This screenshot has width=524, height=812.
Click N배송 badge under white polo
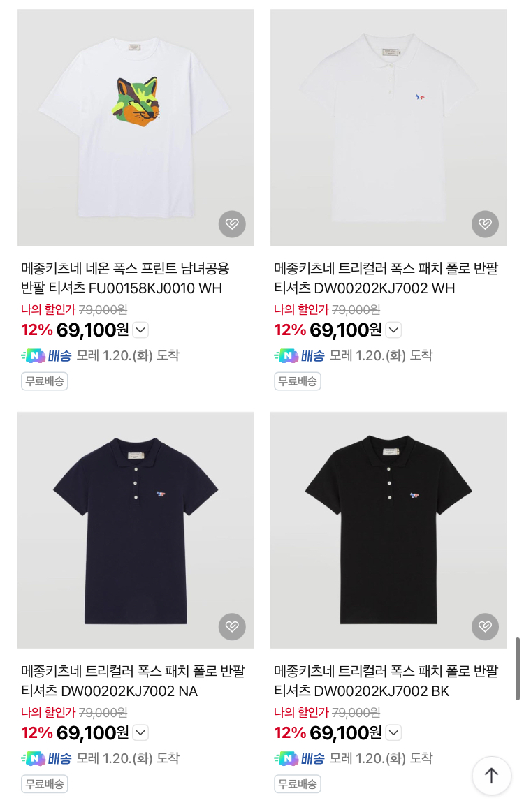point(299,355)
